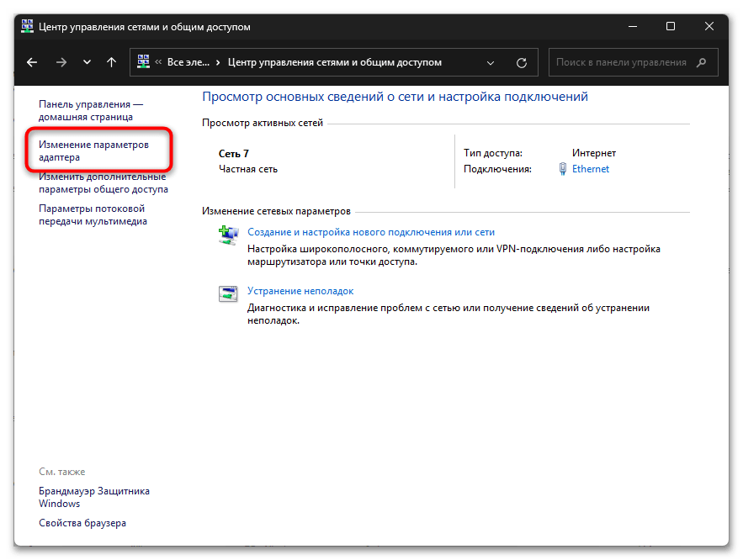
Task: Open 'Создание и настройка нового подключения или сети'
Action: point(371,232)
